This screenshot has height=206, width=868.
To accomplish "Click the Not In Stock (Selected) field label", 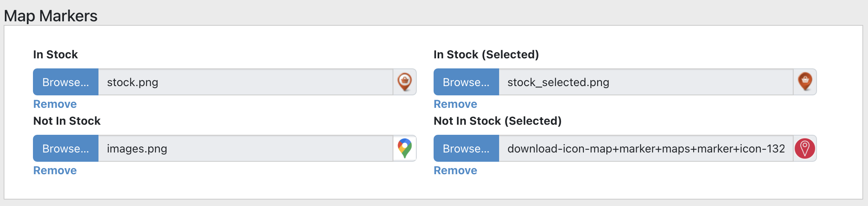I will pos(497,121).
